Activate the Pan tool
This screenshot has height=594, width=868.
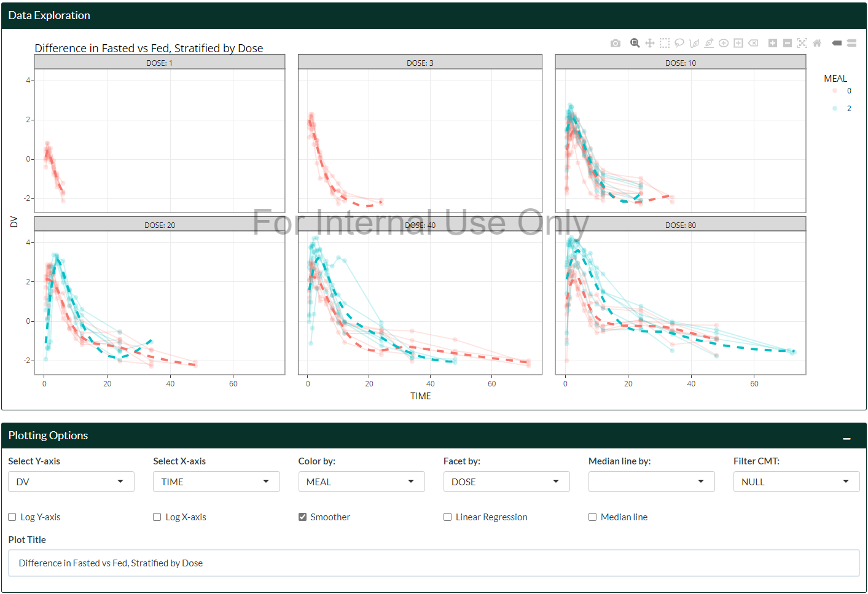pyautogui.click(x=649, y=43)
